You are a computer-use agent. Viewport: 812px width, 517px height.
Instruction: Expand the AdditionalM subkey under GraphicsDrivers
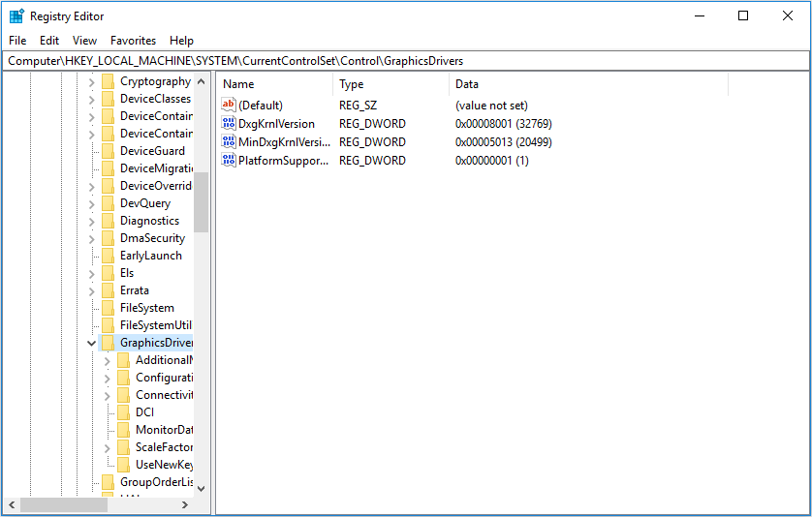pyautogui.click(x=108, y=361)
